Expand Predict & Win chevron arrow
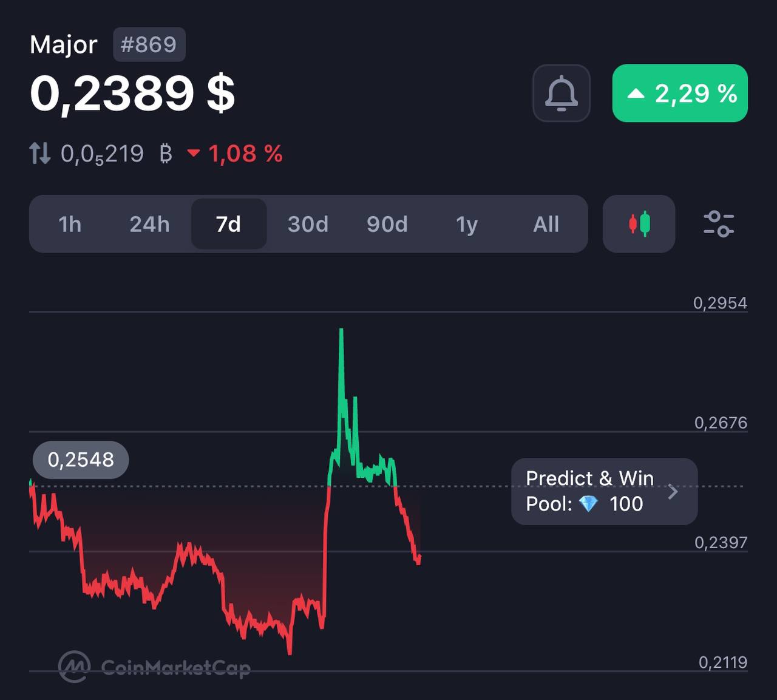 point(673,491)
